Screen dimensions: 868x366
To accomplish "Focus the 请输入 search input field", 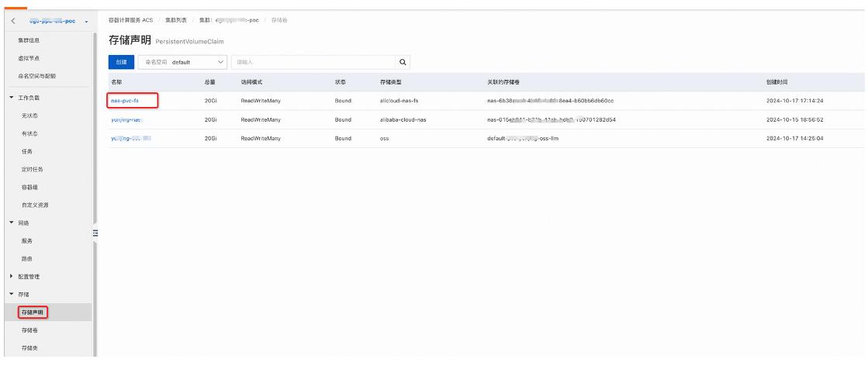I will pyautogui.click(x=313, y=62).
